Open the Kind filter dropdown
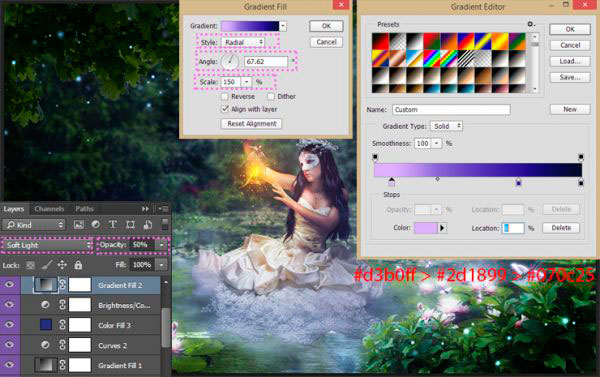Screen dimensions: 600x377 [34, 225]
